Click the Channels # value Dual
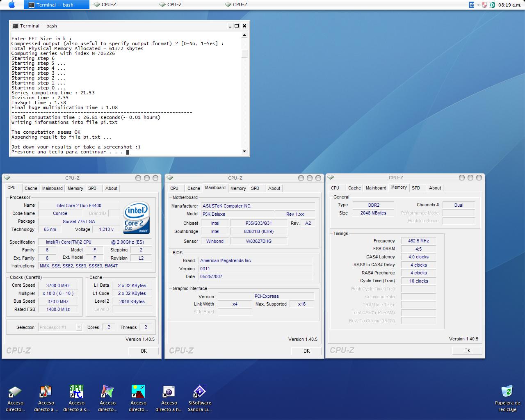 click(x=459, y=205)
